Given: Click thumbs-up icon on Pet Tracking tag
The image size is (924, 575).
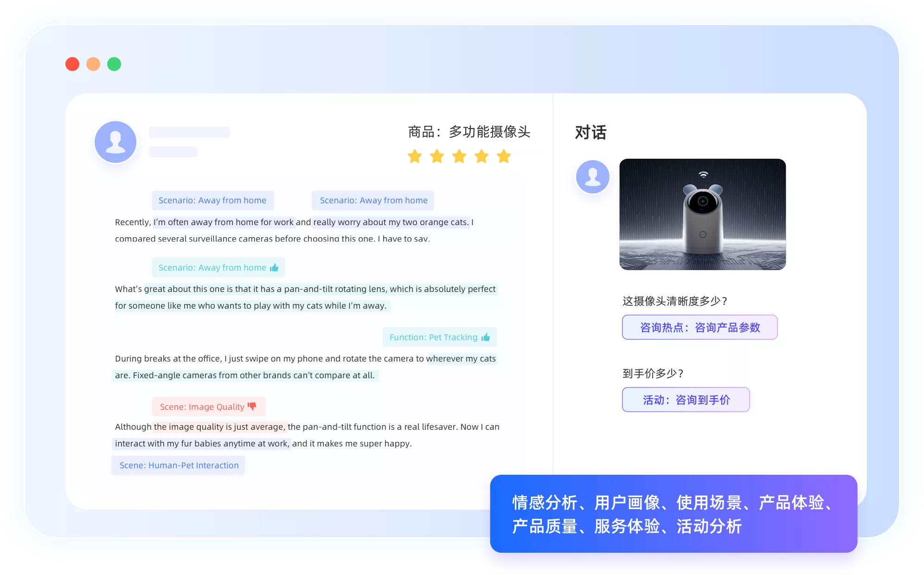Looking at the screenshot, I should pyautogui.click(x=486, y=337).
